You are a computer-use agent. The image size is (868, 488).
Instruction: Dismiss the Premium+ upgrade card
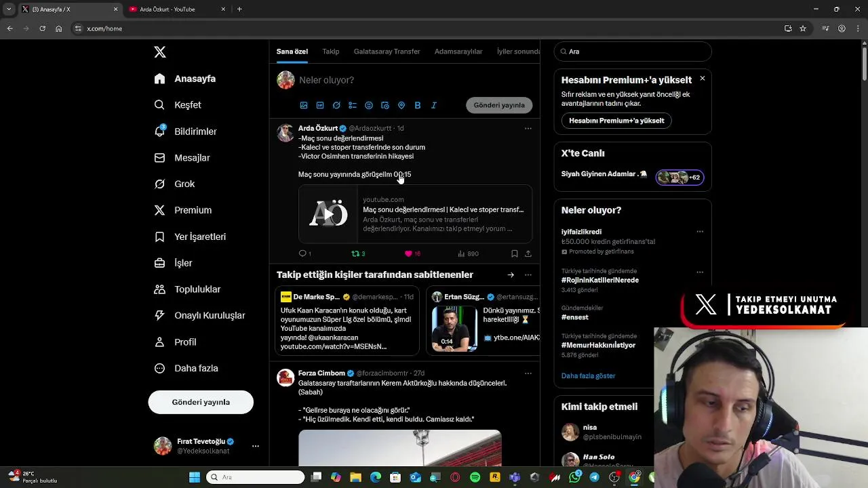click(703, 79)
